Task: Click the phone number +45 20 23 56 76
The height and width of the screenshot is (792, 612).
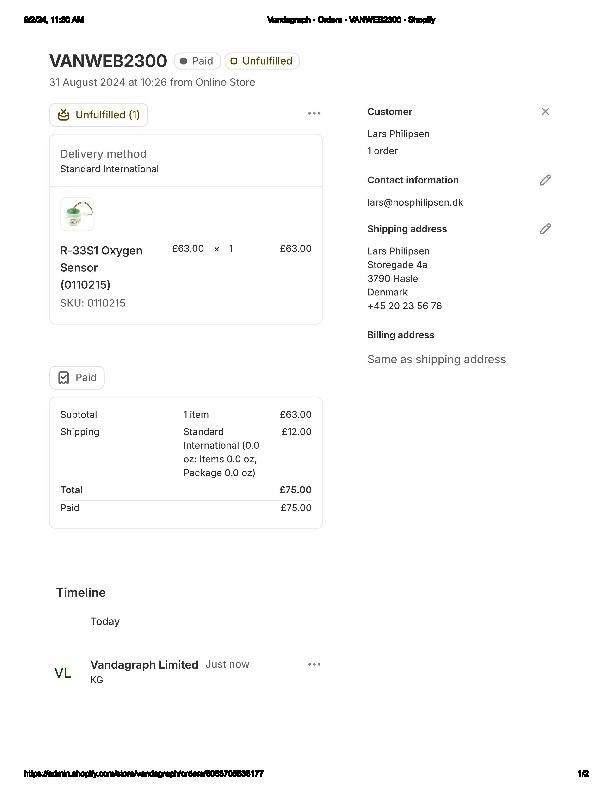Action: [x=404, y=306]
